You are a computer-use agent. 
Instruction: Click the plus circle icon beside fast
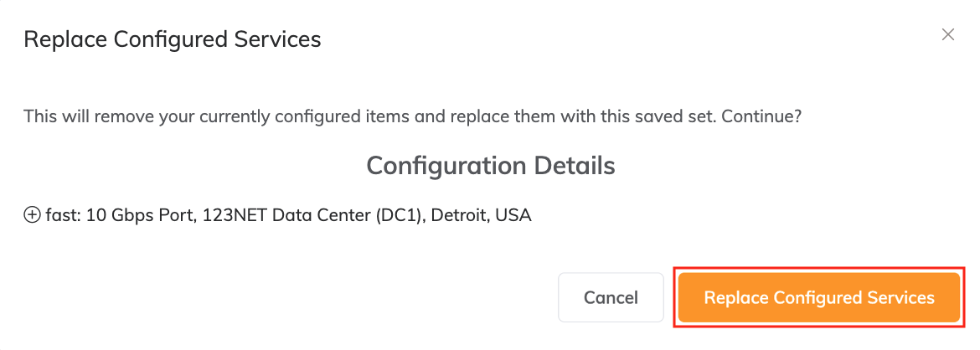pos(32,215)
